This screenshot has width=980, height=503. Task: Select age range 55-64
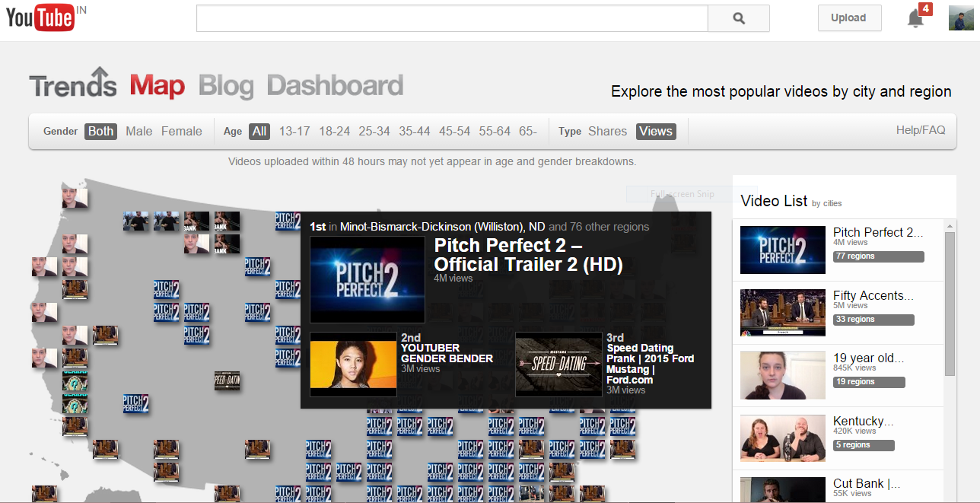click(495, 131)
